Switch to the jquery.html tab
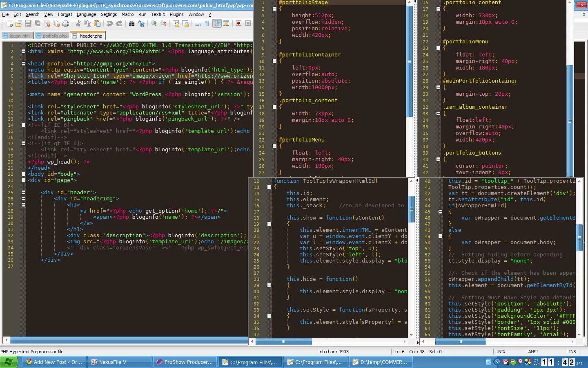588x368 pixels. tap(17, 36)
